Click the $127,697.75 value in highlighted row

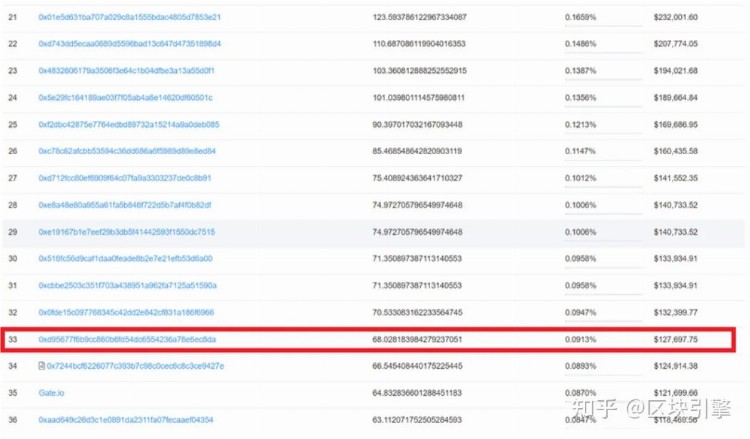(x=676, y=340)
